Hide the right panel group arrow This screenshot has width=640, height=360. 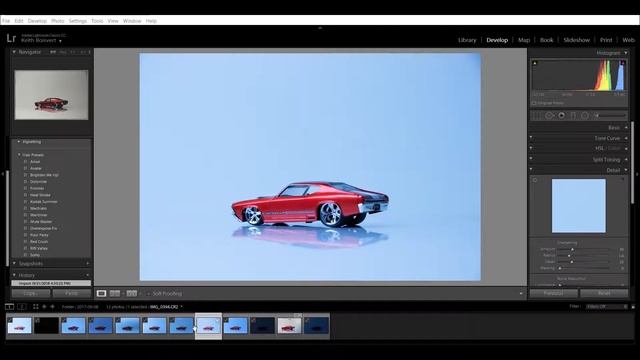637,174
